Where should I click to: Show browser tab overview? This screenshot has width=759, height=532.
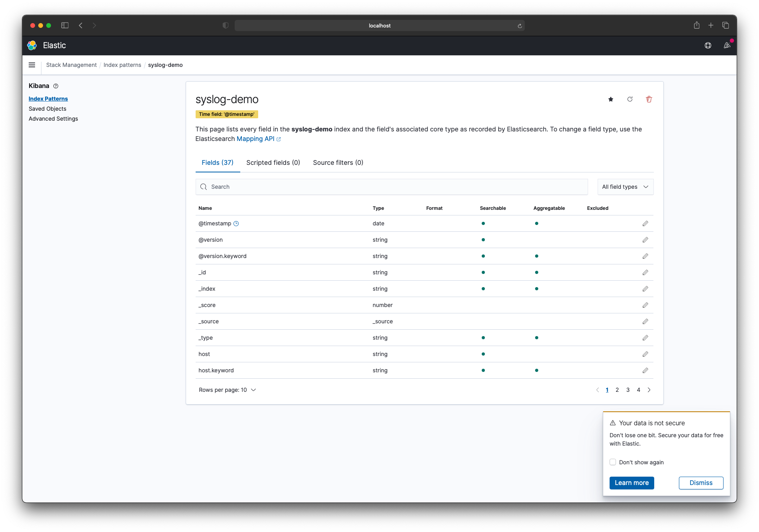click(x=726, y=25)
